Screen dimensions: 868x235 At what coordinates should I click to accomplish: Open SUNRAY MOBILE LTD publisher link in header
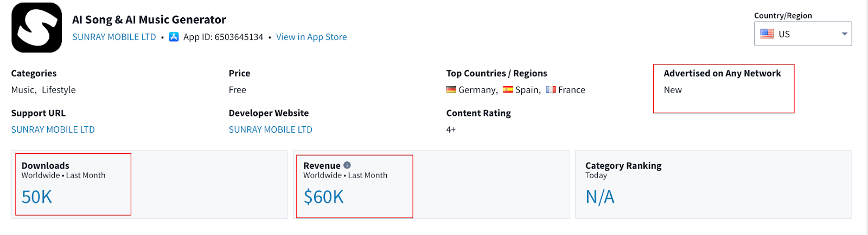(114, 37)
